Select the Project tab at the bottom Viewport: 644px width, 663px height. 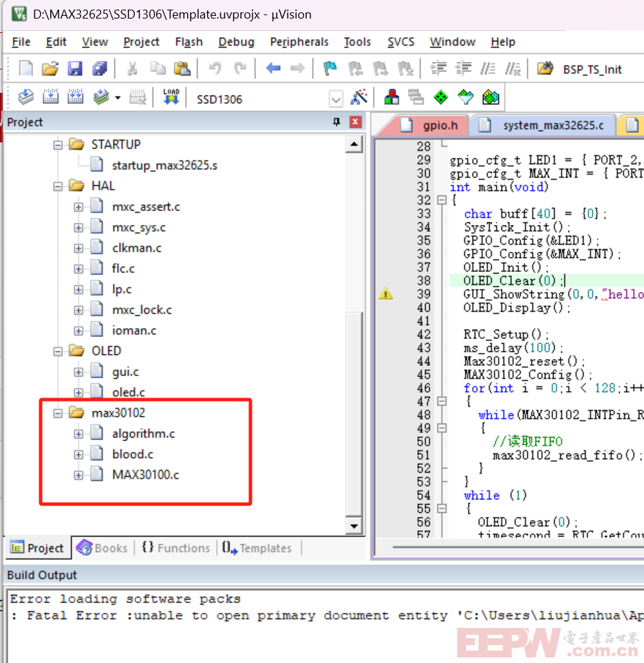tap(37, 548)
